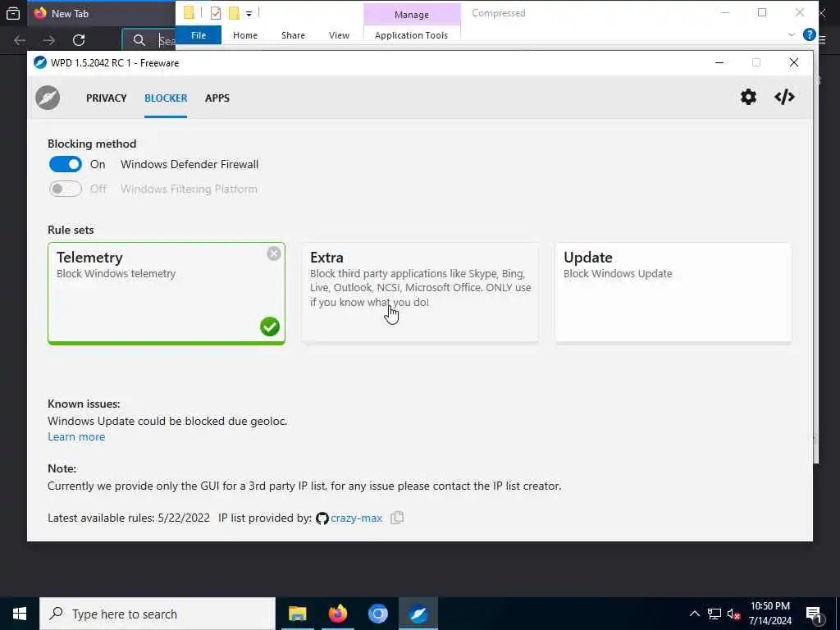840x630 pixels.
Task: Go back in Firefox browser
Action: pyautogui.click(x=20, y=40)
